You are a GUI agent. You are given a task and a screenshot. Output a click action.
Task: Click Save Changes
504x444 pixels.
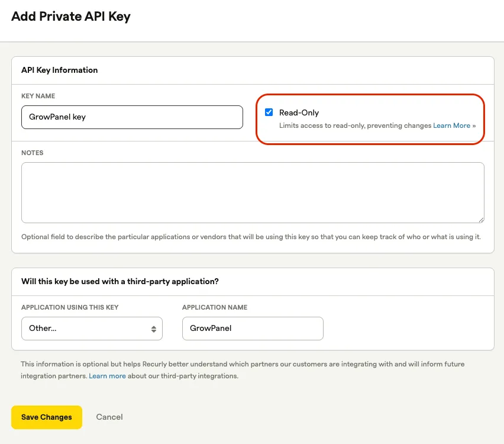(x=46, y=417)
